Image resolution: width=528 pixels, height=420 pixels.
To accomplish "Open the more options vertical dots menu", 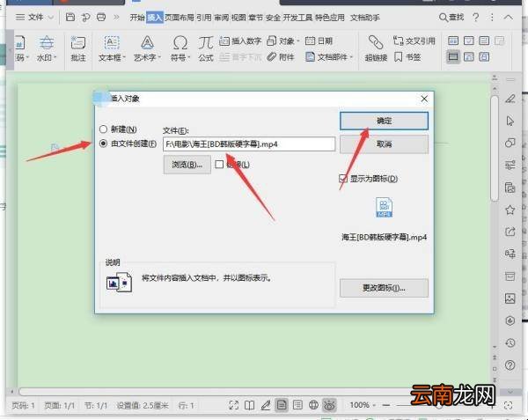I will 492,18.
